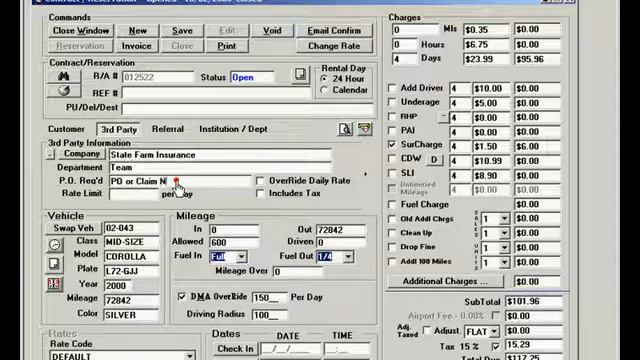Click the binoculars search icon beside R/A #
Viewport: 640px width, 360px height.
coord(64,76)
